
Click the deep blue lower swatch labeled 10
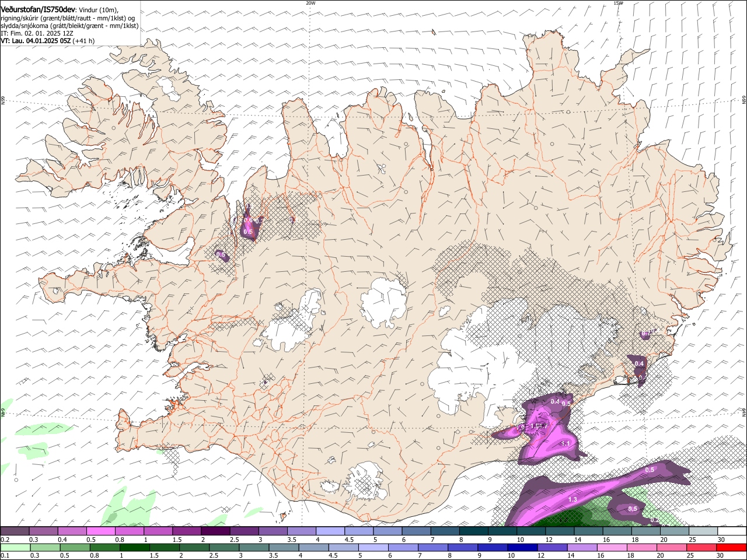[523, 548]
